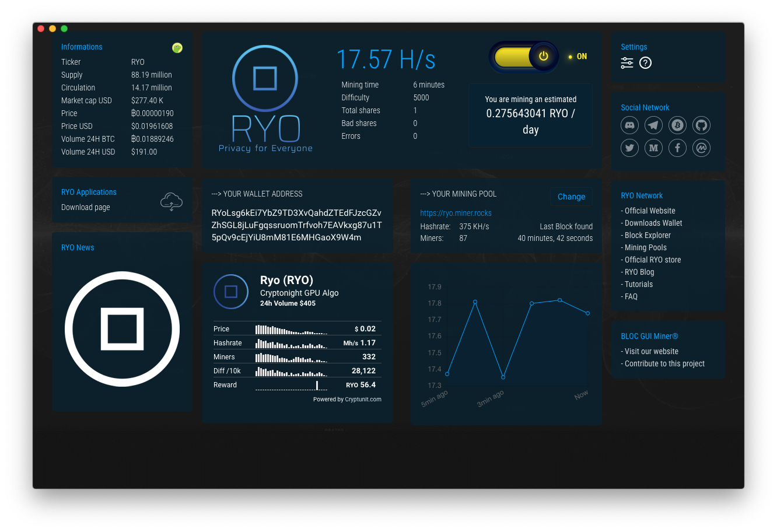Click the green icon in Informations panel

click(x=177, y=48)
